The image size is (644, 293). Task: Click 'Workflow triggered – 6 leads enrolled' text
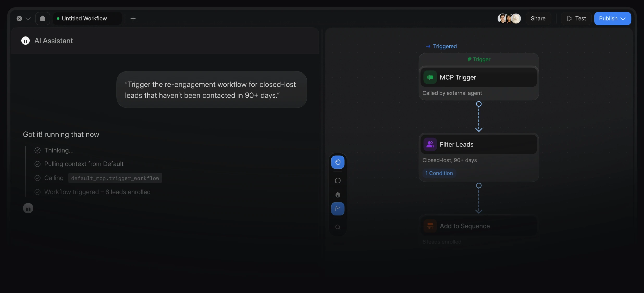click(x=97, y=192)
